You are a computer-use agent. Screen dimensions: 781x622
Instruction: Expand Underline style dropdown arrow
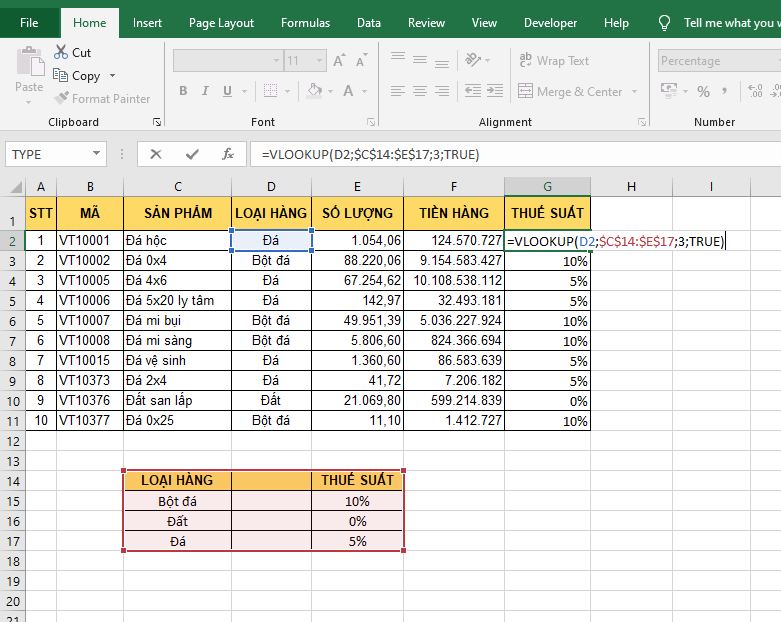point(244,92)
